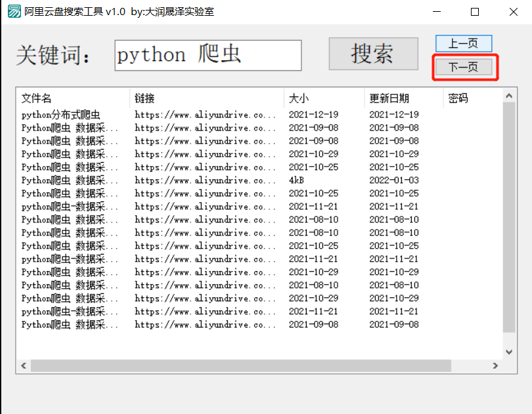
Task: Click the horizontal scrollbar thumb
Action: click(x=241, y=365)
